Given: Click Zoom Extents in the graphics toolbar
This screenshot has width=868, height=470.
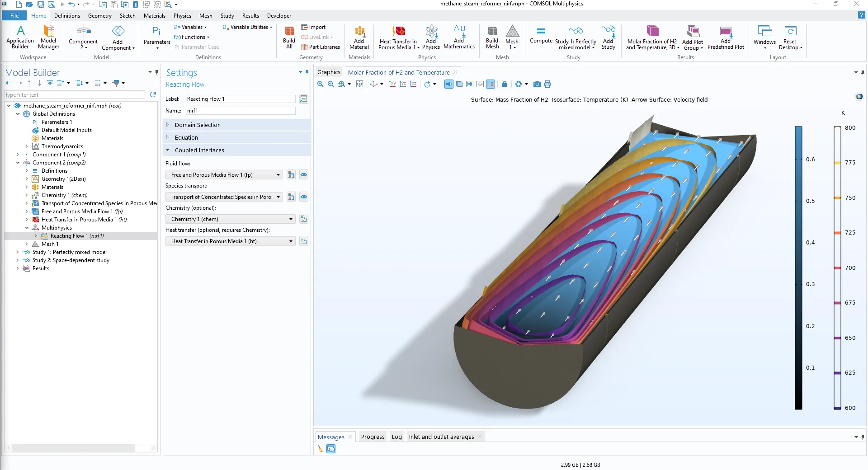Looking at the screenshot, I should point(359,84).
